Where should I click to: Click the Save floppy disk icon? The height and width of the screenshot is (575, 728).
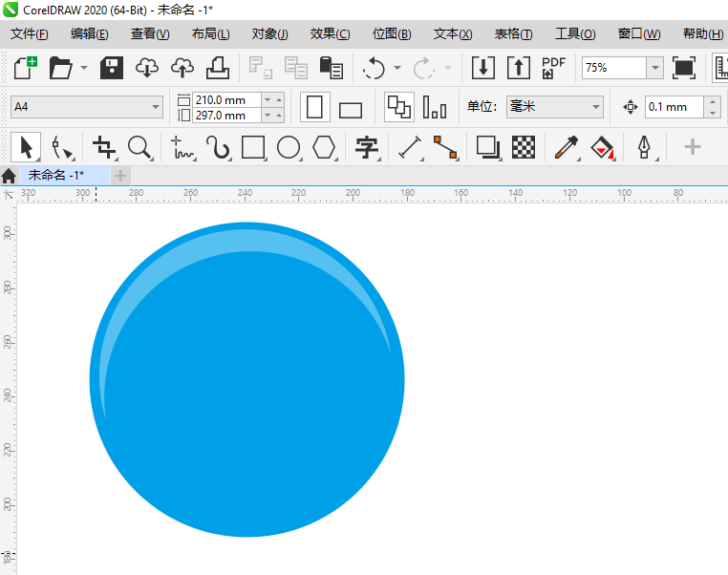(113, 68)
